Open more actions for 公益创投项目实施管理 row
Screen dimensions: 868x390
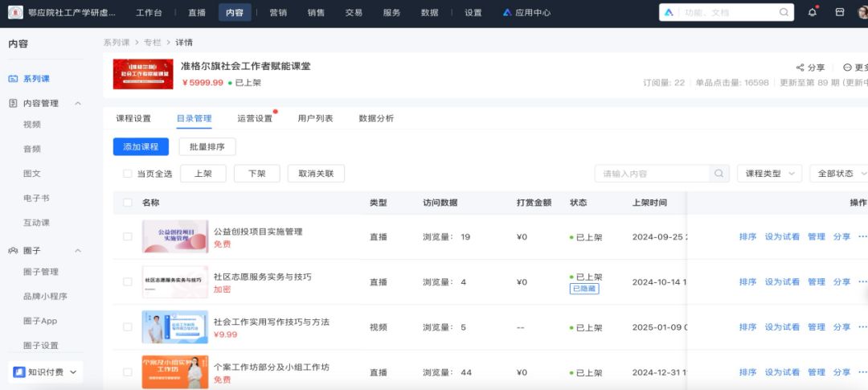click(862, 237)
